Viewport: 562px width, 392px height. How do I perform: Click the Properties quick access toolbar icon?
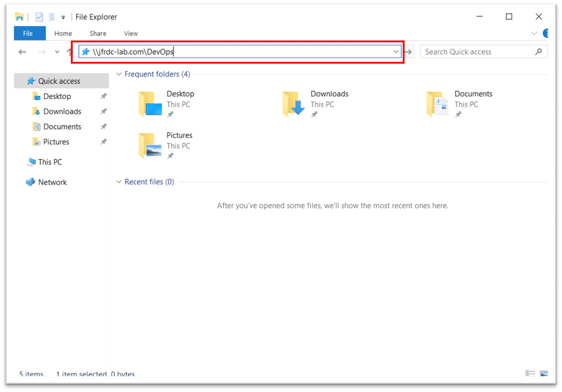[39, 17]
